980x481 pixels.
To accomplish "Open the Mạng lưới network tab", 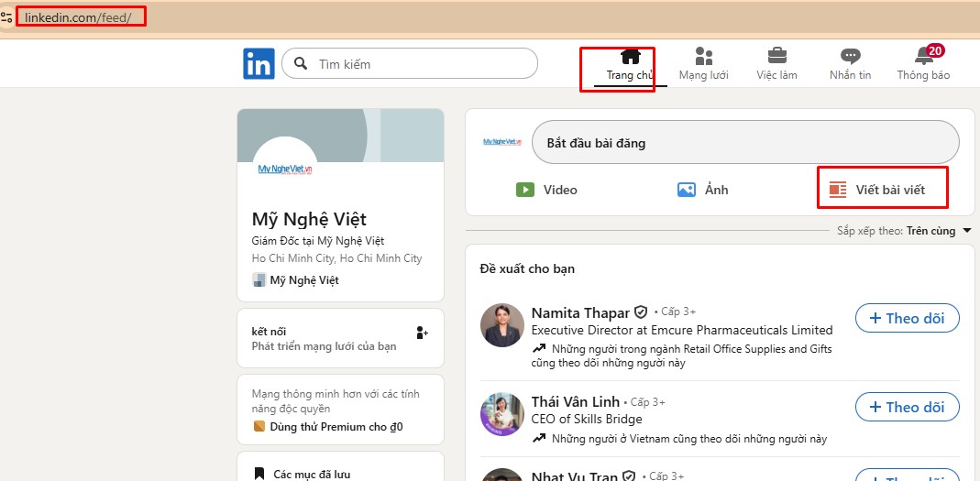I will (704, 65).
